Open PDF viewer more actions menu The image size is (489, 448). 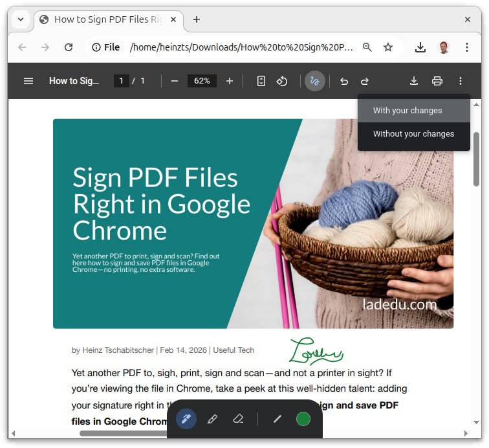461,81
